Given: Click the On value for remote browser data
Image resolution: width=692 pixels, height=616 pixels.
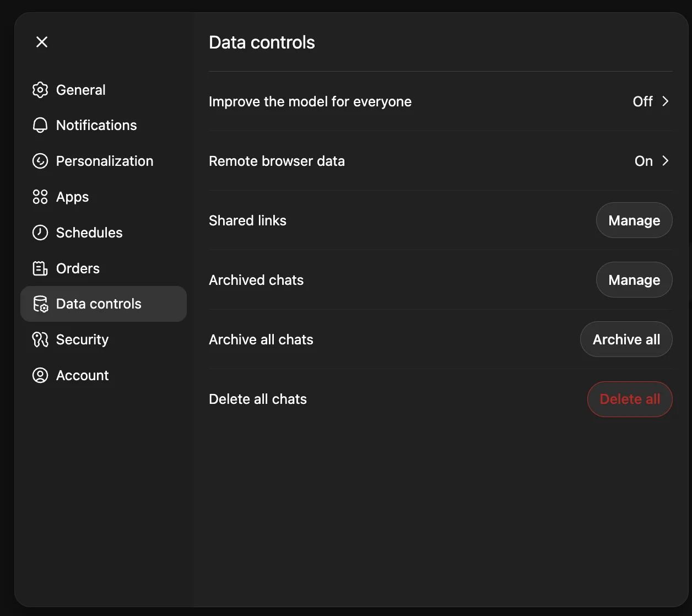Looking at the screenshot, I should pyautogui.click(x=644, y=161).
